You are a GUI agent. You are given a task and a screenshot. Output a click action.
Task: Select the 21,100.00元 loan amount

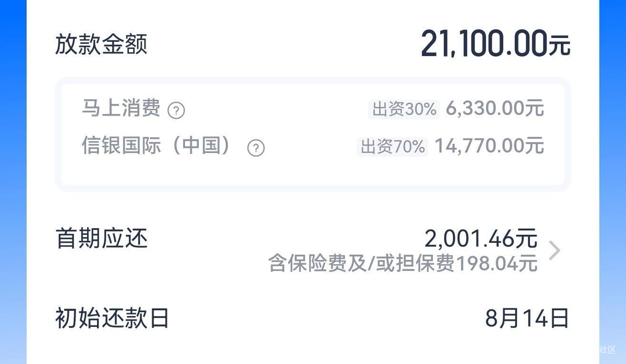(495, 44)
